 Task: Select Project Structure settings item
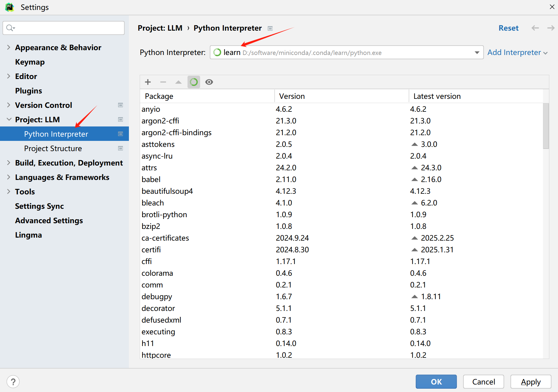[53, 148]
